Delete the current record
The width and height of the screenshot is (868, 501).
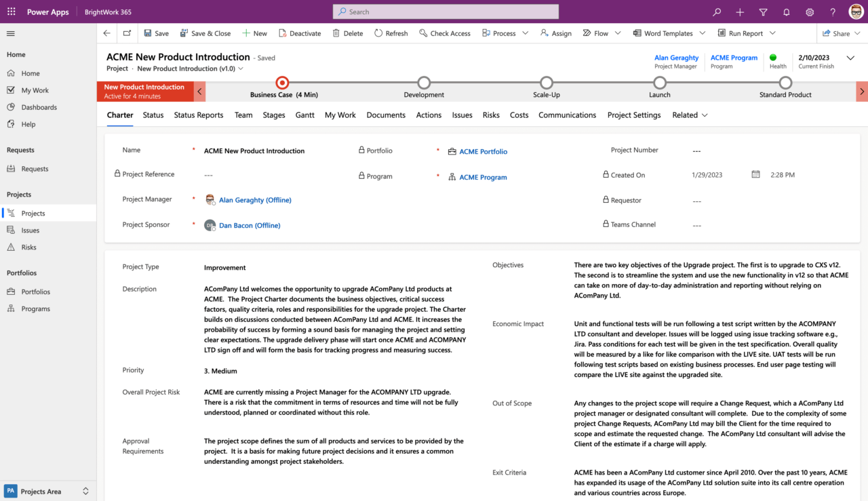(x=347, y=33)
